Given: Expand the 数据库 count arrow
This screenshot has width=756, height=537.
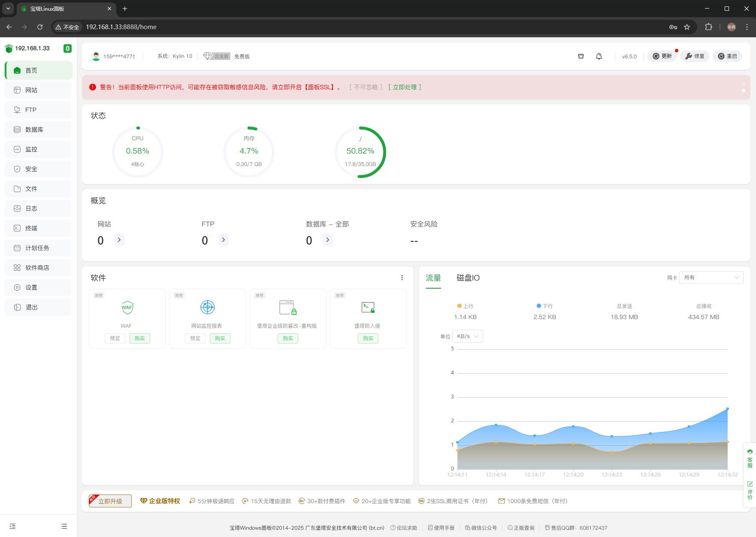Looking at the screenshot, I should 328,240.
